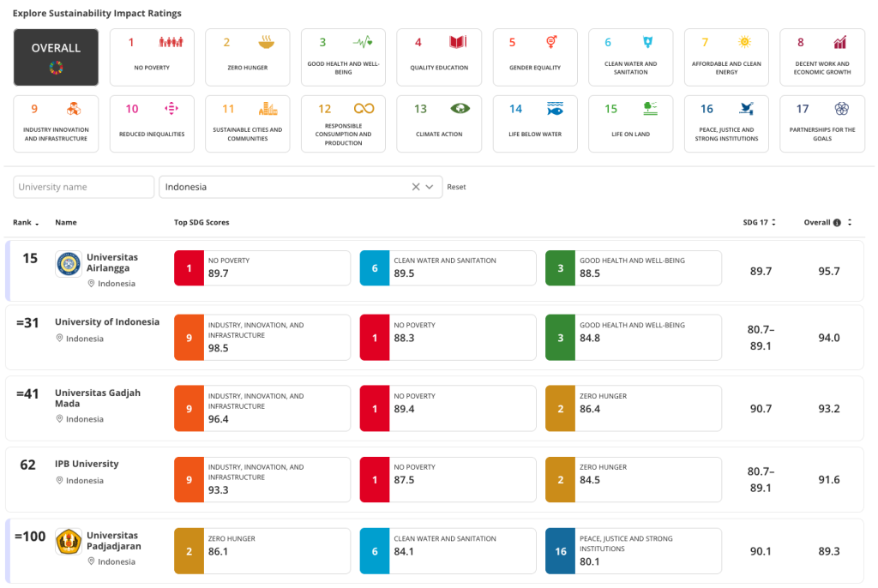The image size is (878, 588).
Task: Click the Good Health 84.8 score card
Action: tap(634, 338)
